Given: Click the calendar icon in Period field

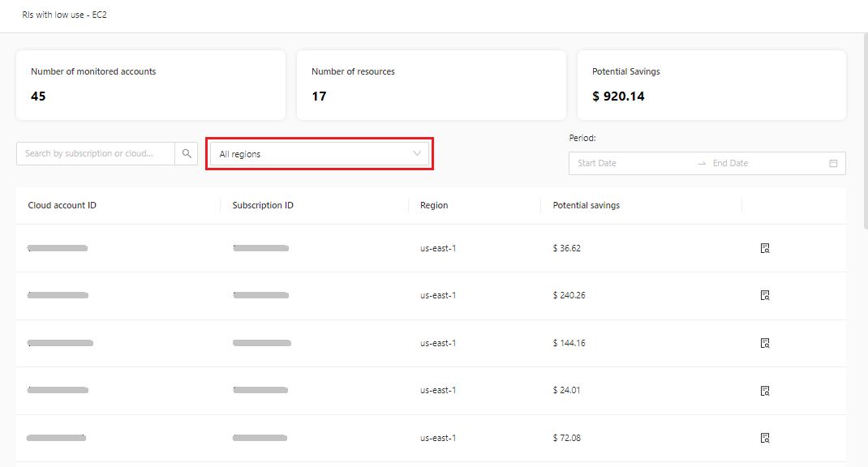Looking at the screenshot, I should pyautogui.click(x=833, y=163).
